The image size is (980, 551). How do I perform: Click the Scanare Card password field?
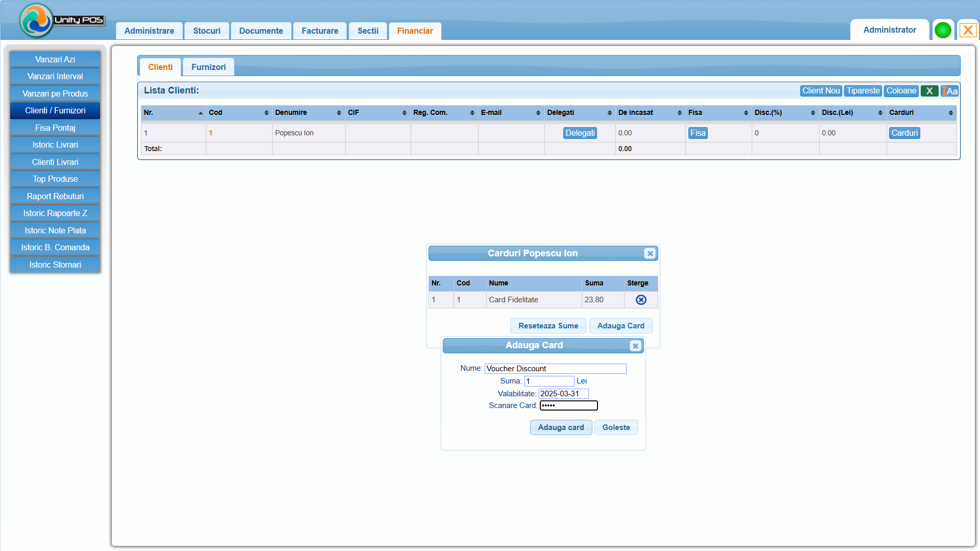[568, 405]
